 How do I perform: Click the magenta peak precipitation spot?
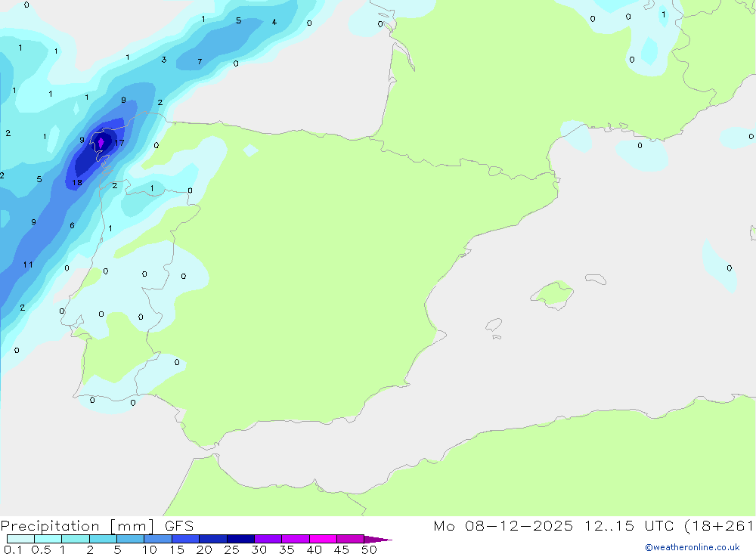coord(101,143)
